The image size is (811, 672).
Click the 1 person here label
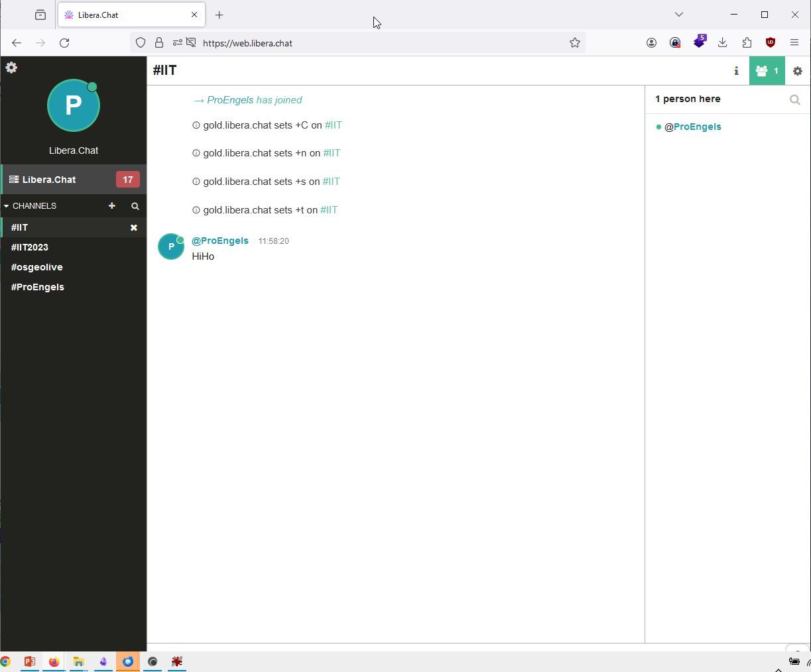(x=688, y=99)
